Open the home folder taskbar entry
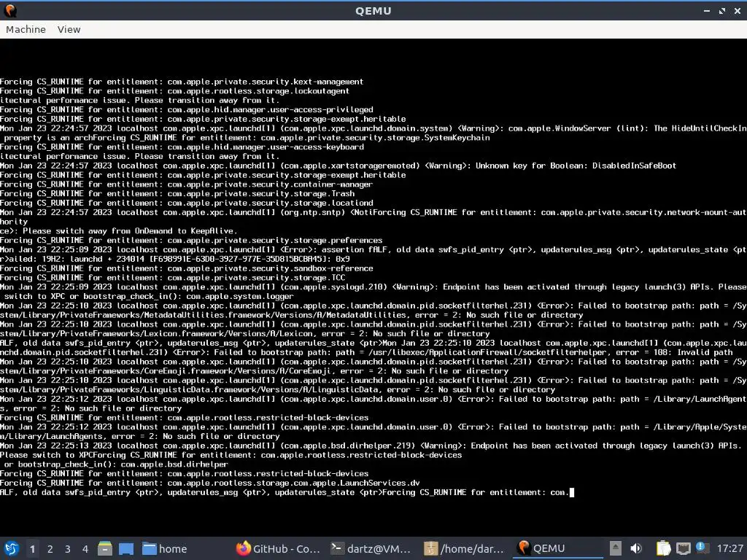747x560 pixels. (x=165, y=548)
